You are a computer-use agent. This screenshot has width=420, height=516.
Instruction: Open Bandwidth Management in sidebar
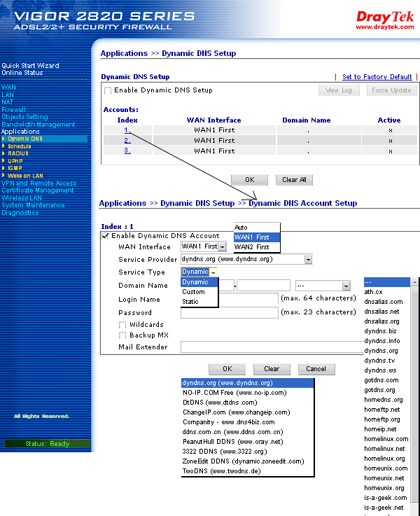click(38, 125)
